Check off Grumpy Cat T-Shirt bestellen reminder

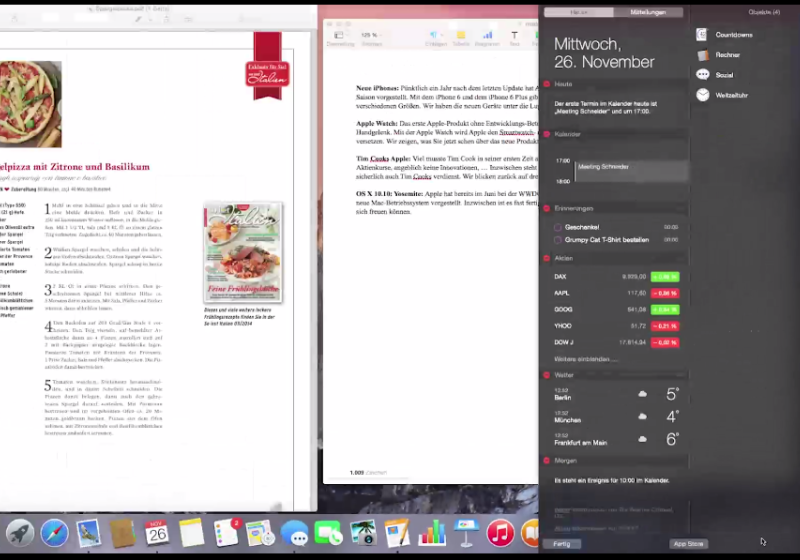(x=558, y=240)
